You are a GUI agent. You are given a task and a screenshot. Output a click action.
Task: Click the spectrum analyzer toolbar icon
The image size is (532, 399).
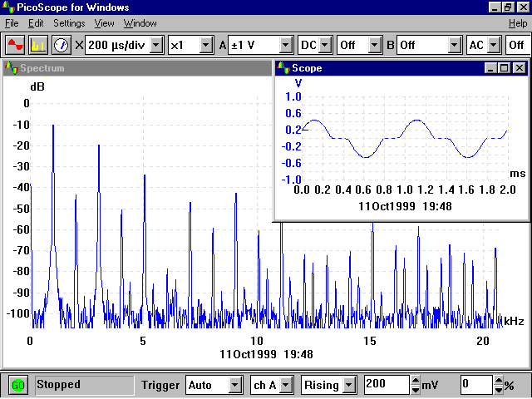38,44
